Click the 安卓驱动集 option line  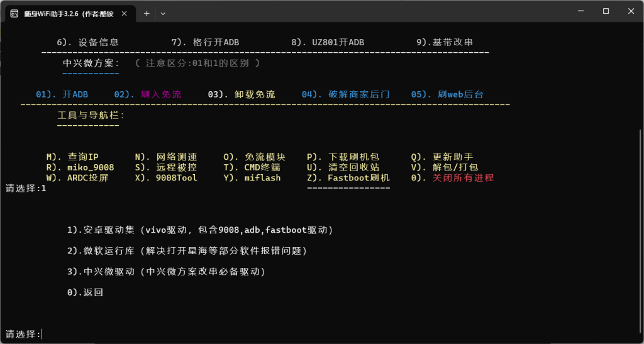coord(200,230)
